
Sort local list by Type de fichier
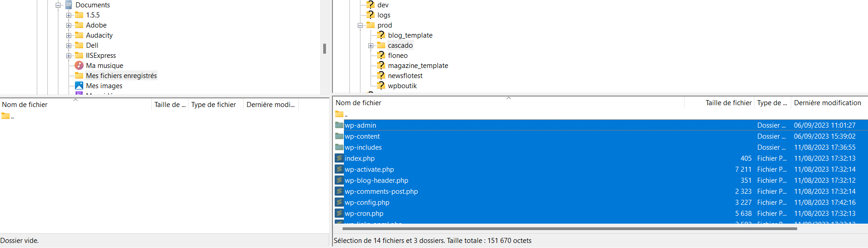(x=213, y=105)
